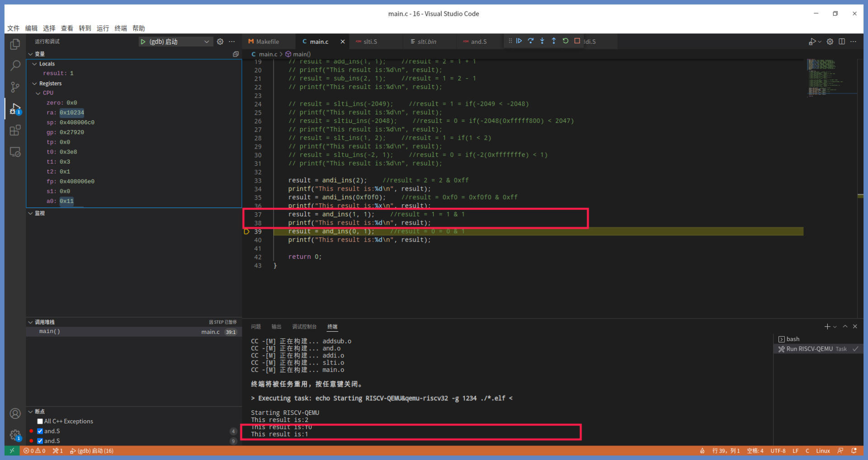Click the debug Continue button
Image resolution: width=868 pixels, height=460 pixels.
tap(519, 41)
